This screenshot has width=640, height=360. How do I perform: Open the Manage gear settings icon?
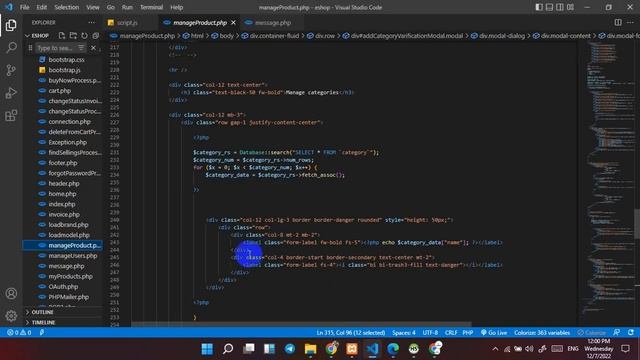[x=11, y=315]
